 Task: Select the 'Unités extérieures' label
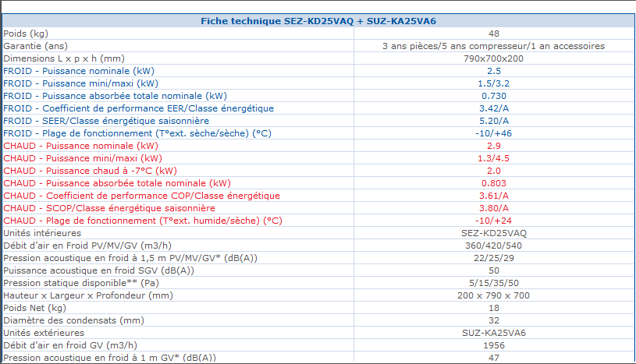(44, 333)
